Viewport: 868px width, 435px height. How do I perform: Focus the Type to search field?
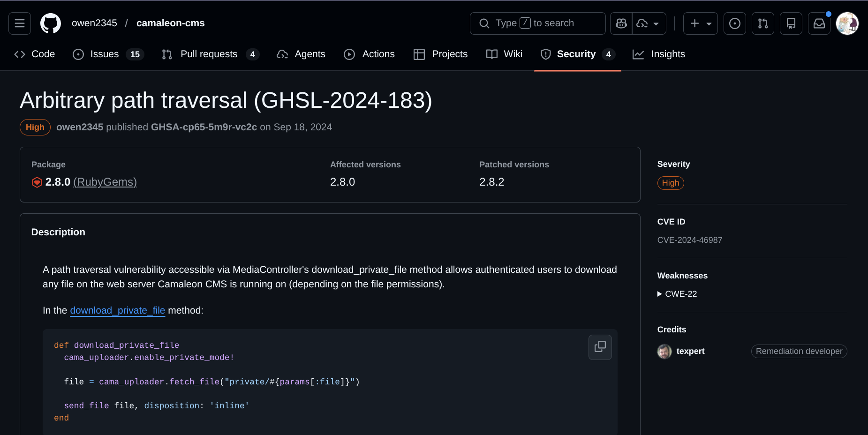(x=537, y=23)
